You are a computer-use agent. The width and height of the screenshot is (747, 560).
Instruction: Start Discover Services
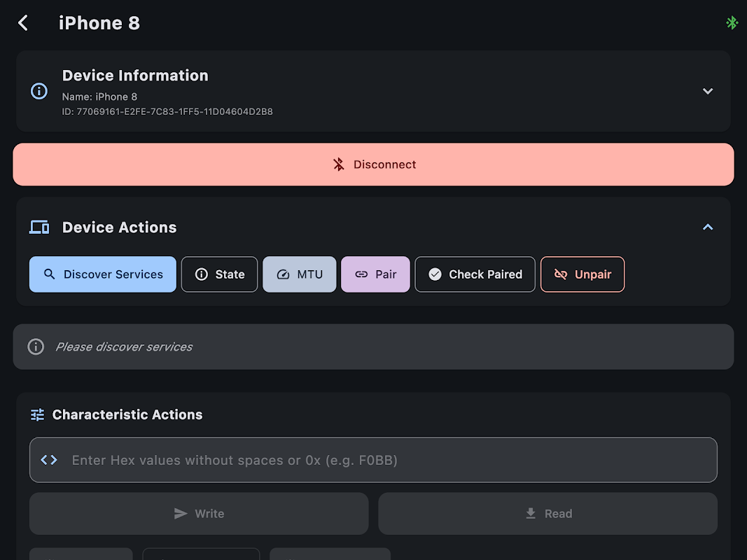[102, 274]
